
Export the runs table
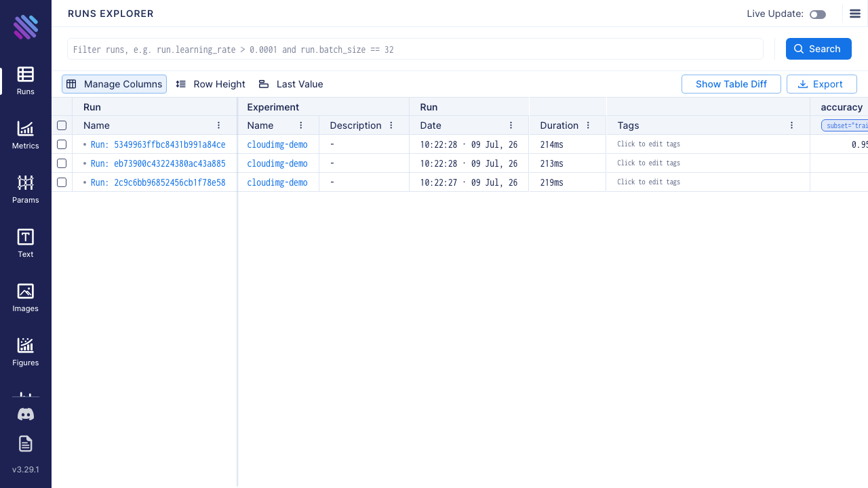tap(822, 84)
